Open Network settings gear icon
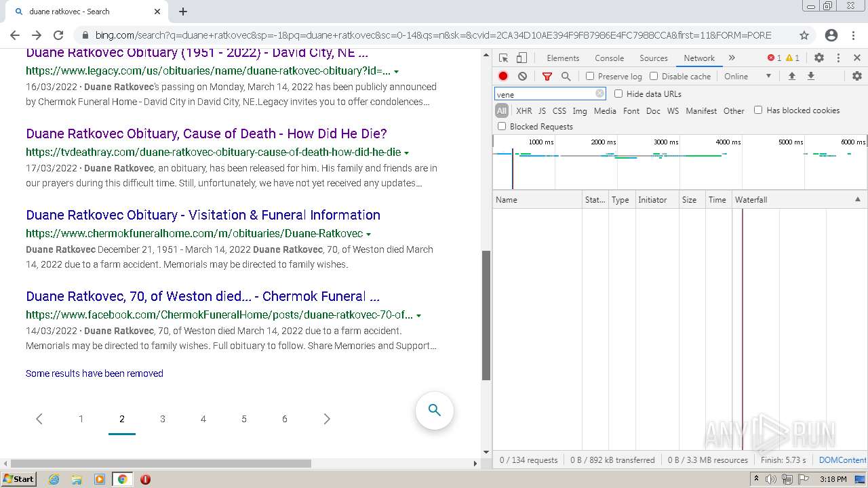 857,77
